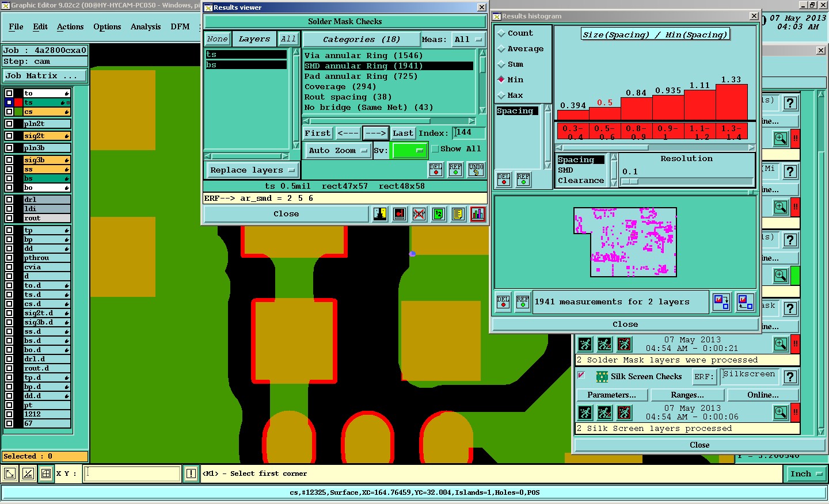Select the Sum radio option
The image size is (829, 504).
501,64
